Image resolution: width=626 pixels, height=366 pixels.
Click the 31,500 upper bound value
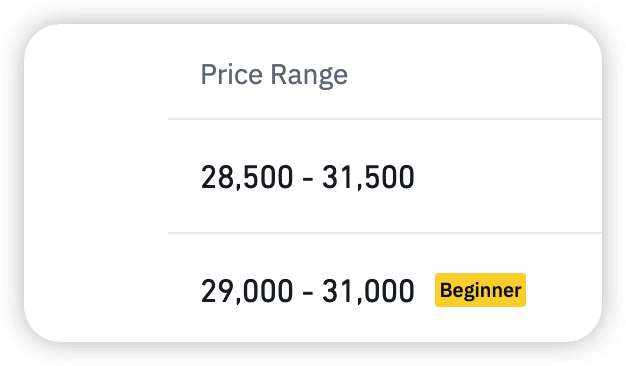[x=368, y=177]
